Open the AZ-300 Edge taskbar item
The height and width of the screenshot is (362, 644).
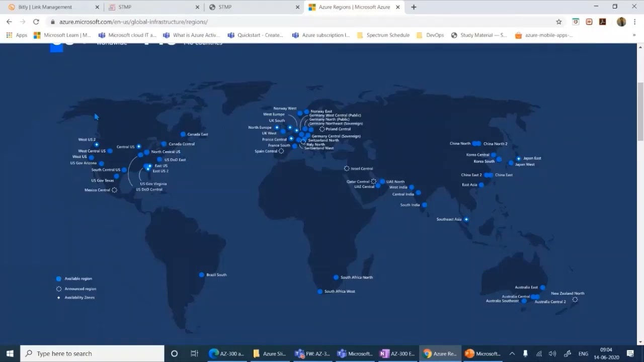point(226,353)
